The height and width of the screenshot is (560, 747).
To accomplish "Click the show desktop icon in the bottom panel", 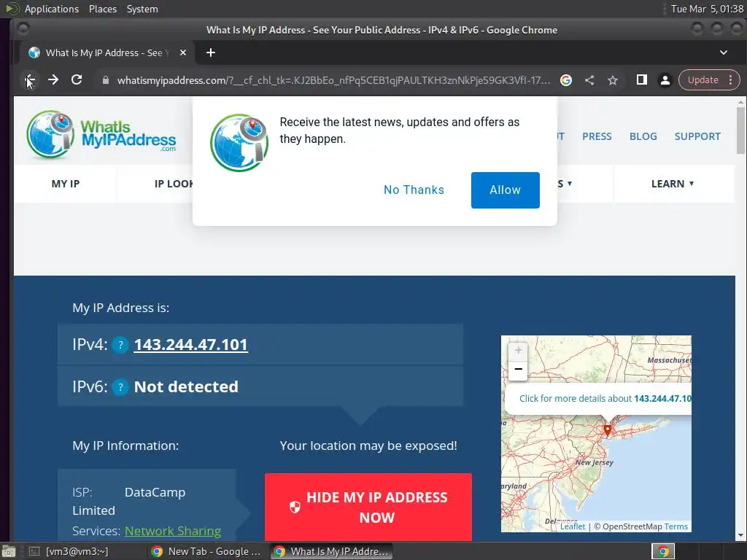I will (9, 552).
